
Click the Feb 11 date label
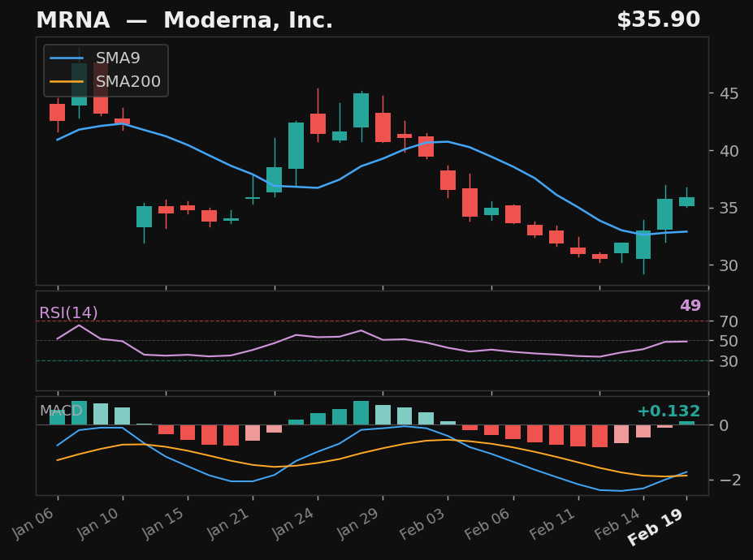click(x=552, y=523)
